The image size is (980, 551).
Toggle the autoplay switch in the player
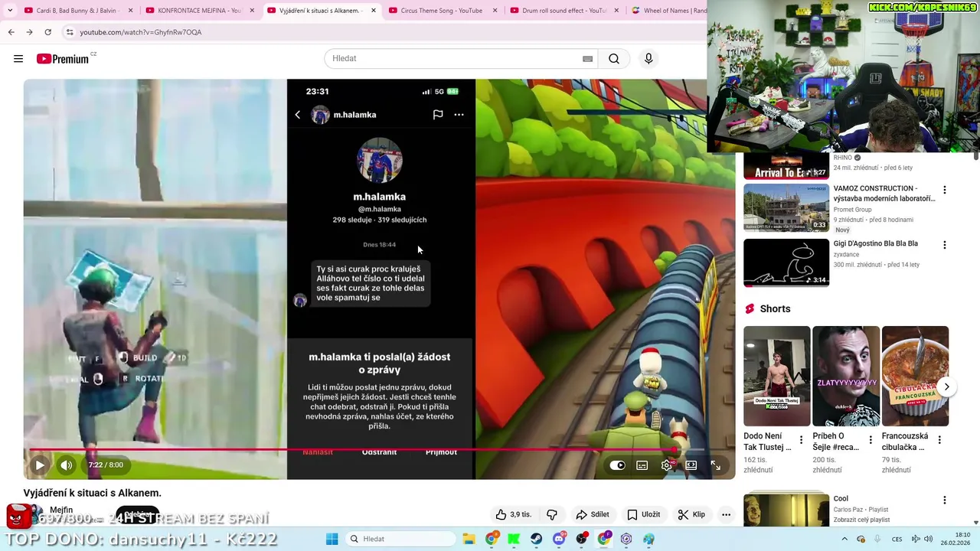click(x=618, y=465)
